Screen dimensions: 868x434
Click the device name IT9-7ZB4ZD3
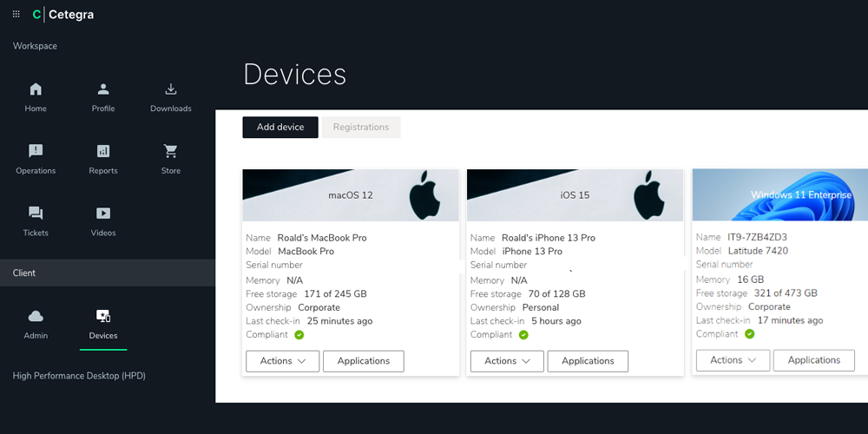pyautogui.click(x=757, y=238)
